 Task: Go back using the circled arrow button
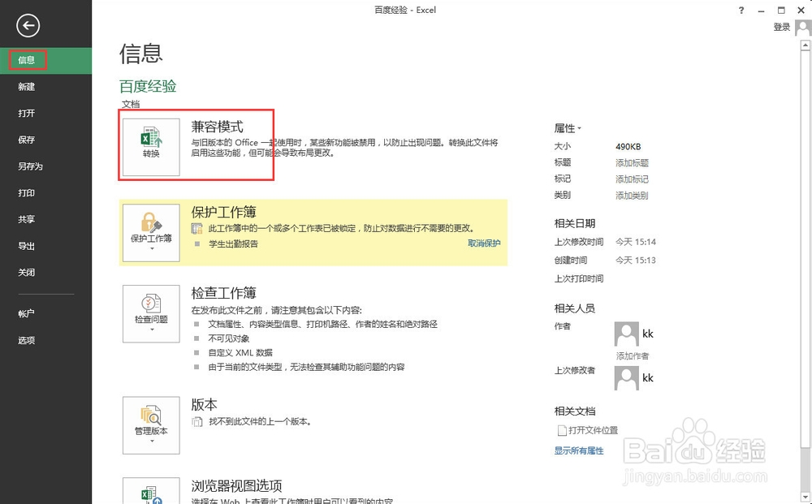coord(28,25)
